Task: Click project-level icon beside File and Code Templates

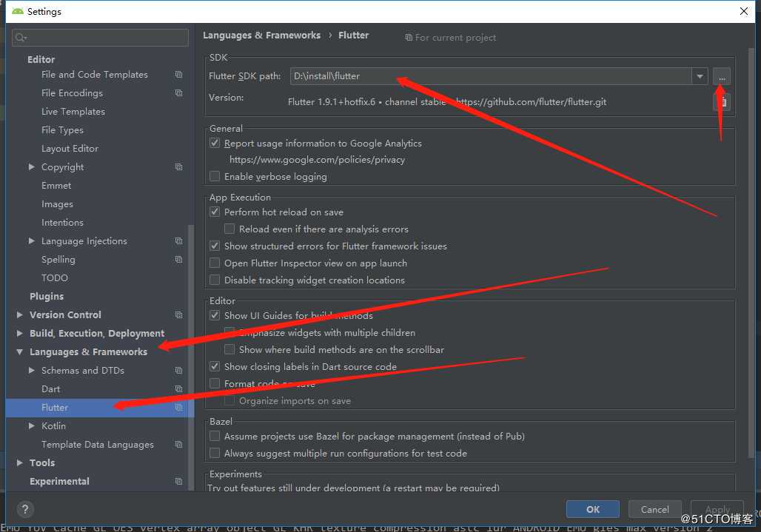Action: pyautogui.click(x=178, y=75)
